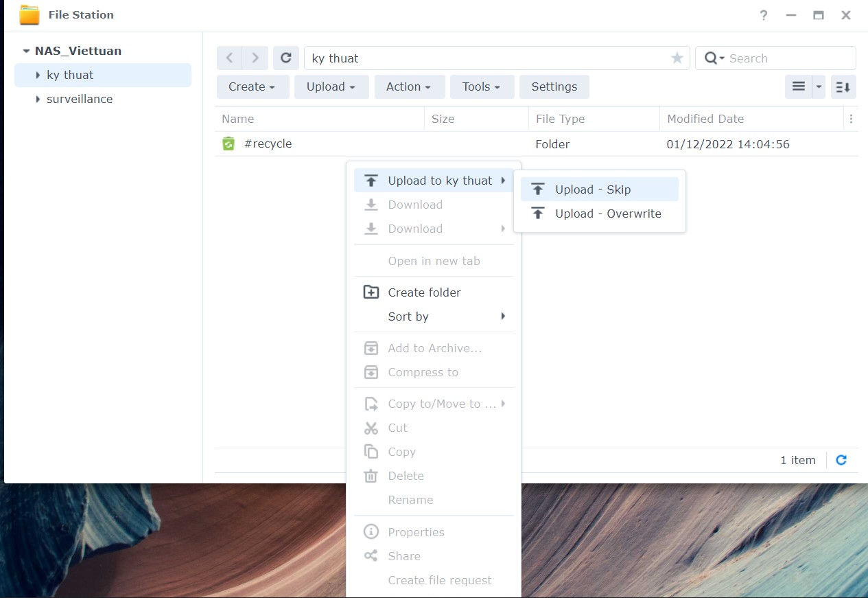
Task: Expand the Sort by submenu
Action: (x=434, y=317)
